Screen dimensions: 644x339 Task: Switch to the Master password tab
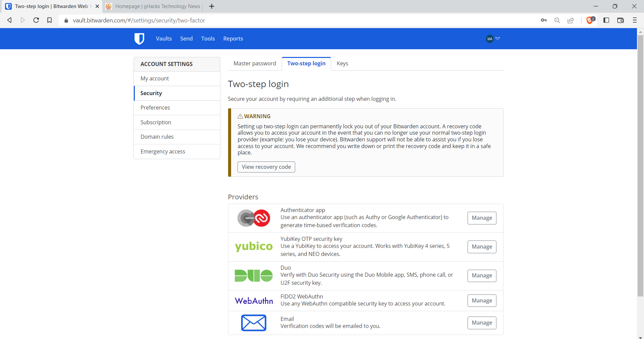pyautogui.click(x=255, y=64)
